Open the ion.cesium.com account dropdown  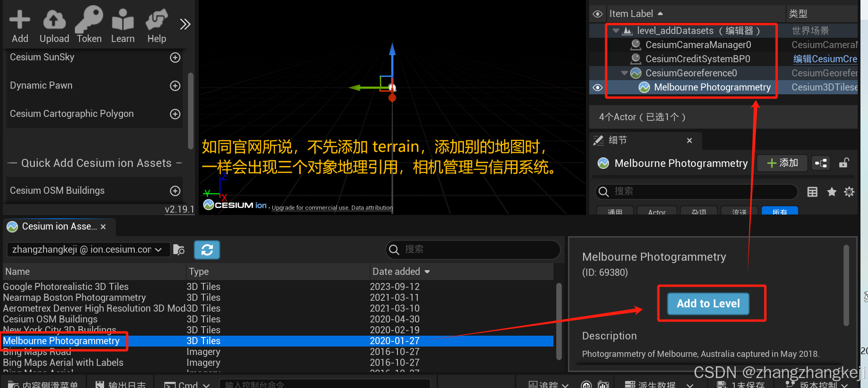[88, 250]
